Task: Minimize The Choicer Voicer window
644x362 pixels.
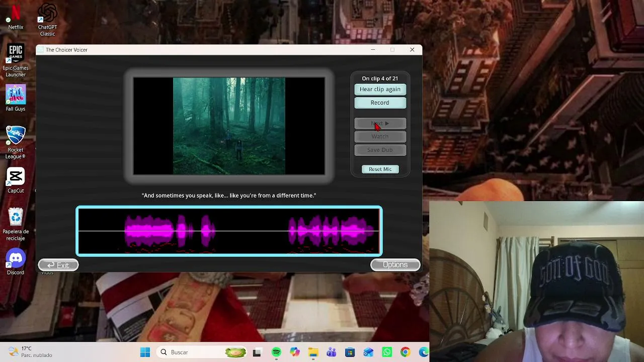Action: [373, 50]
